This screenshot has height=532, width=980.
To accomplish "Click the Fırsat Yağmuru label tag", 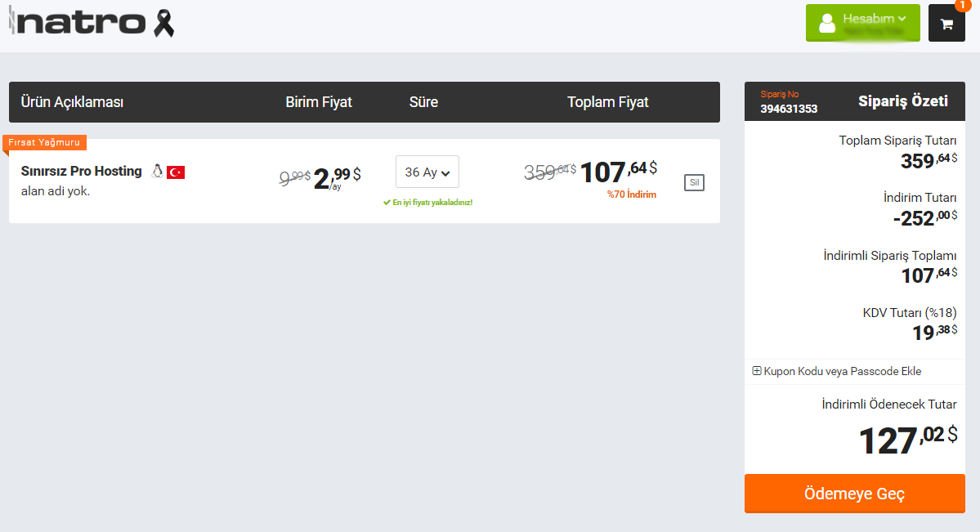I will (x=44, y=142).
